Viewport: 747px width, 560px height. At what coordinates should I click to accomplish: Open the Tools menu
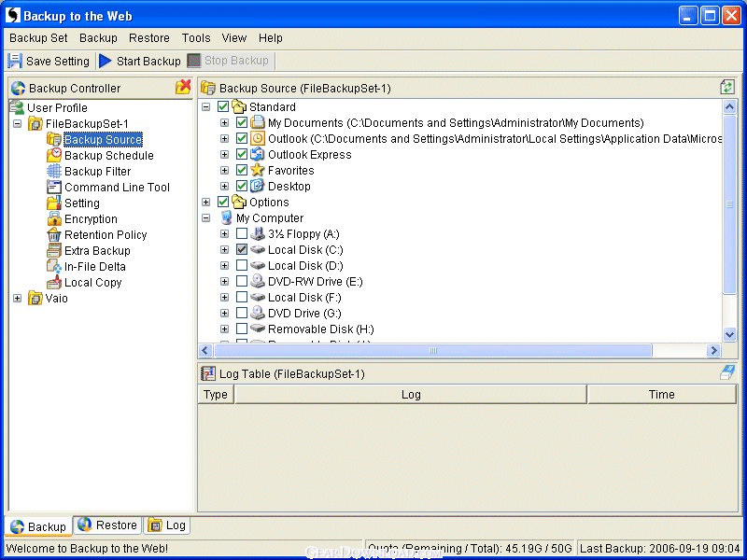click(196, 38)
